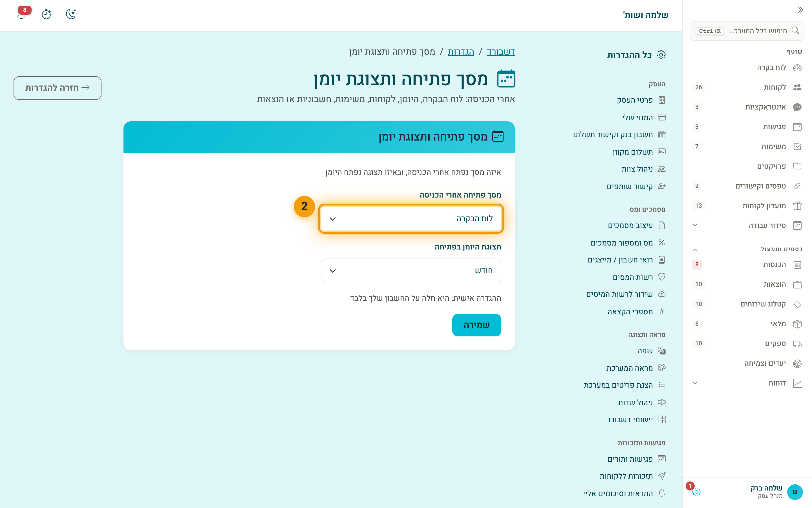Viewport: 812px width, 508px height.
Task: Open ניהול צוות settings item
Action: coord(643,169)
